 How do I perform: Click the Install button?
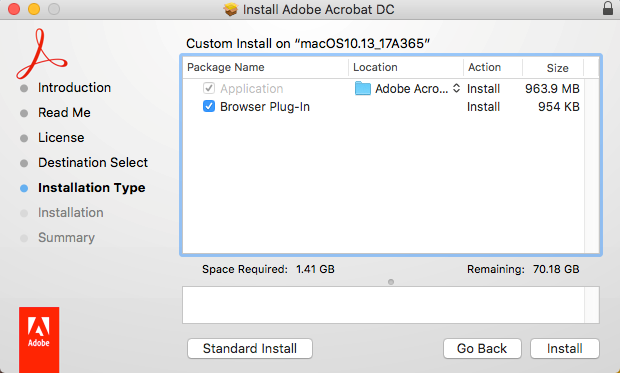tap(565, 348)
